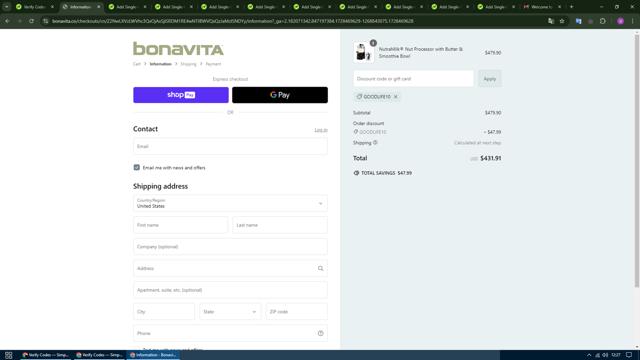Click the browser Forward arrow
640x360 pixels.
click(x=19, y=21)
